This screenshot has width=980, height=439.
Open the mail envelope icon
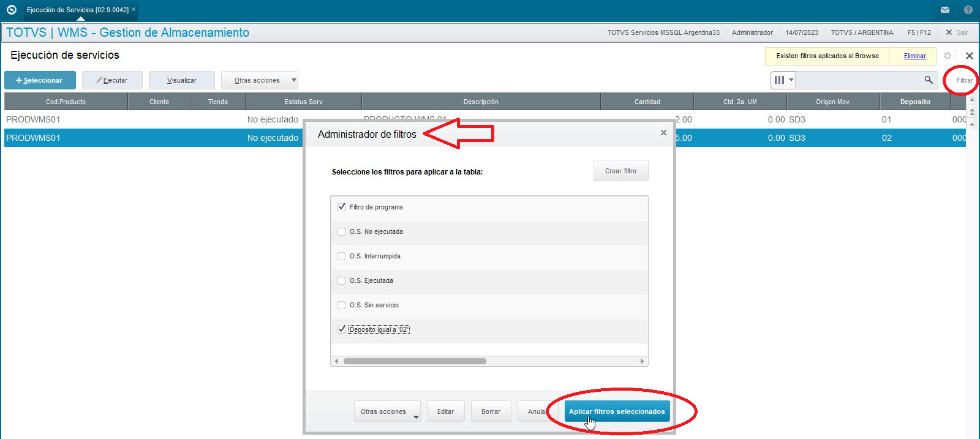(945, 10)
